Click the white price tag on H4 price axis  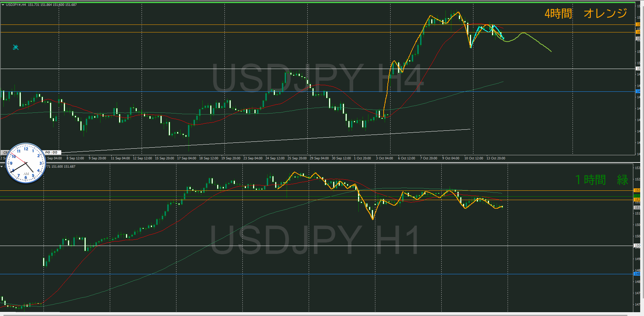(638, 69)
